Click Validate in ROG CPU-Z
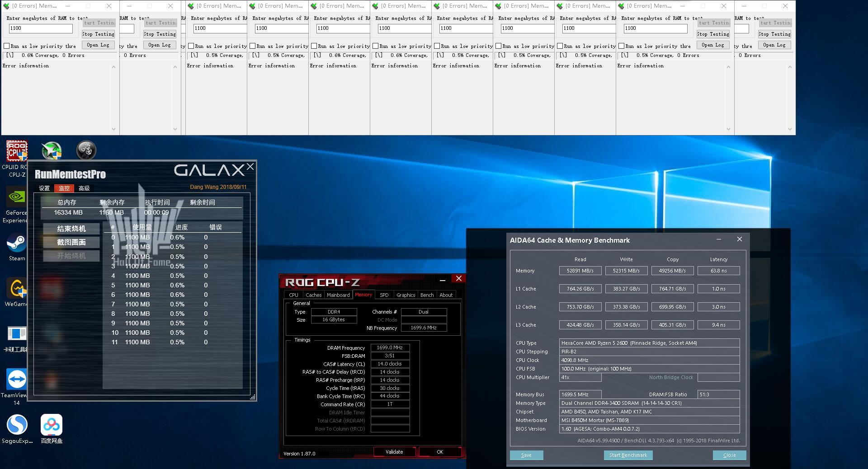 [394, 452]
